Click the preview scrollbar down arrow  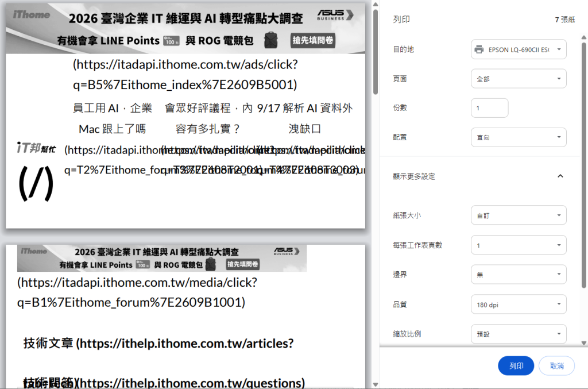tap(376, 384)
